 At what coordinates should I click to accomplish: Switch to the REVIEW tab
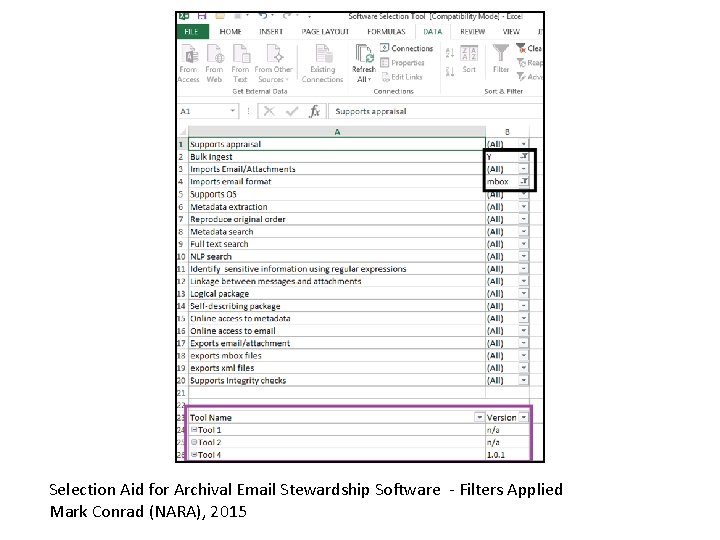pyautogui.click(x=472, y=32)
